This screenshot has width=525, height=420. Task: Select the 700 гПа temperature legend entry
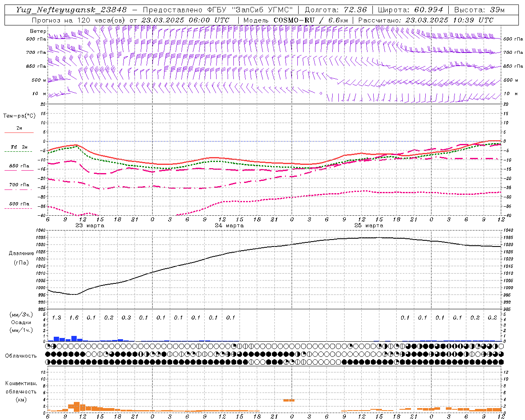click(x=19, y=186)
